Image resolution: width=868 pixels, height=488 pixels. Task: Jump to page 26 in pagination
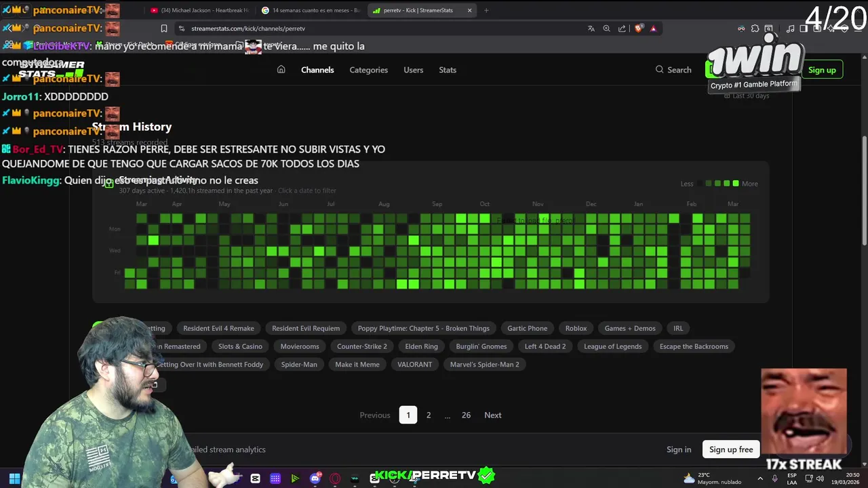coord(466,415)
